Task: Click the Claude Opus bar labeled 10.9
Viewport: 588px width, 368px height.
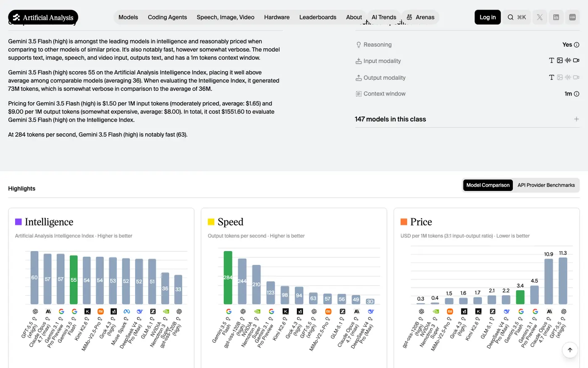Action: pyautogui.click(x=549, y=281)
